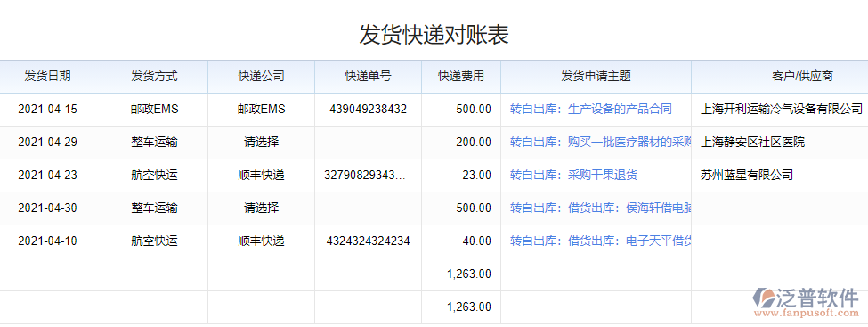This screenshot has height=327, width=868.
Task: Open link 转自出库：购买一批医疗器材的采购
Action: point(601,143)
